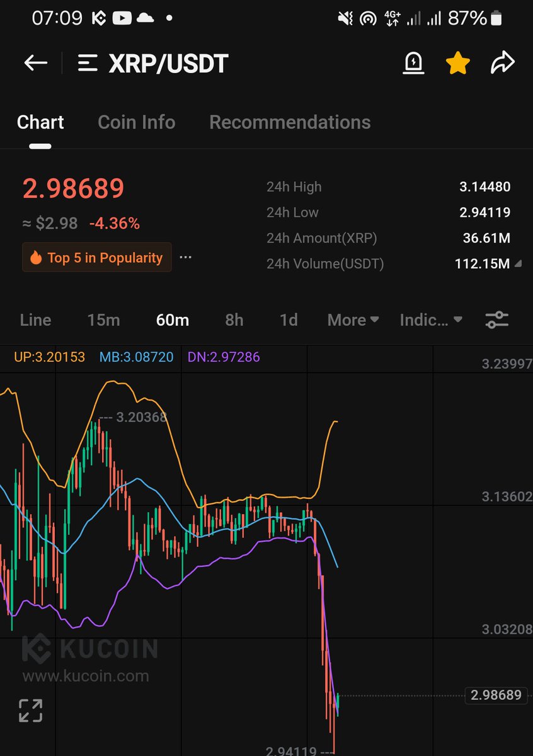Tap the 24h Amount value 36.61M

[x=486, y=238]
